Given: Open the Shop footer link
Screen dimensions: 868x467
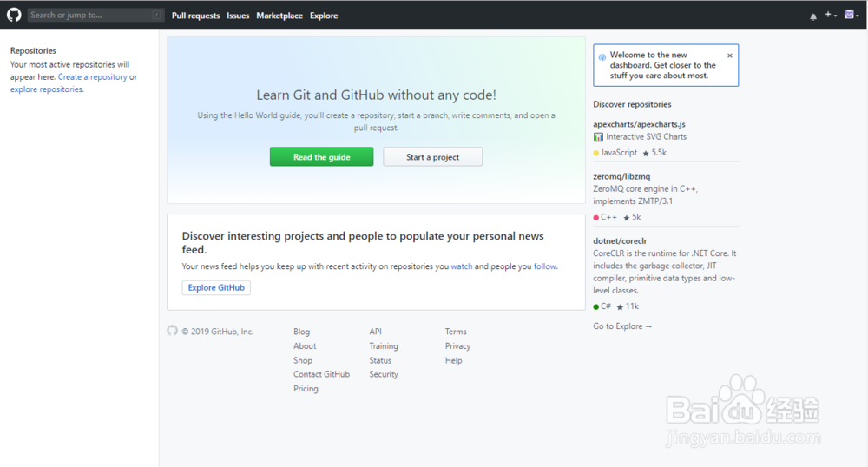Looking at the screenshot, I should click(x=303, y=360).
